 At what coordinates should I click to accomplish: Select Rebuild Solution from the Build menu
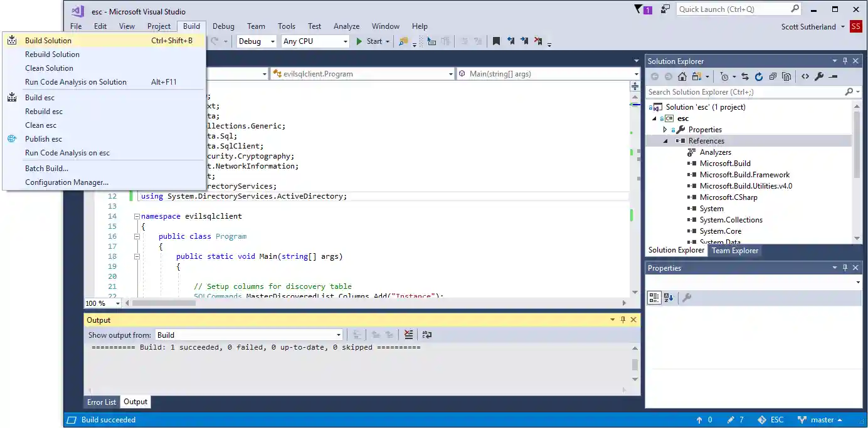pos(52,55)
